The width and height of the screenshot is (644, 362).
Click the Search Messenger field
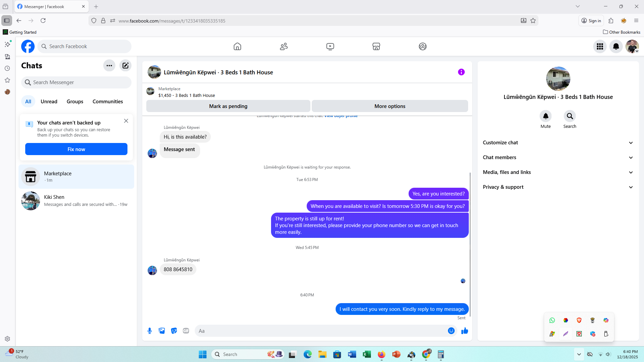coord(76,82)
